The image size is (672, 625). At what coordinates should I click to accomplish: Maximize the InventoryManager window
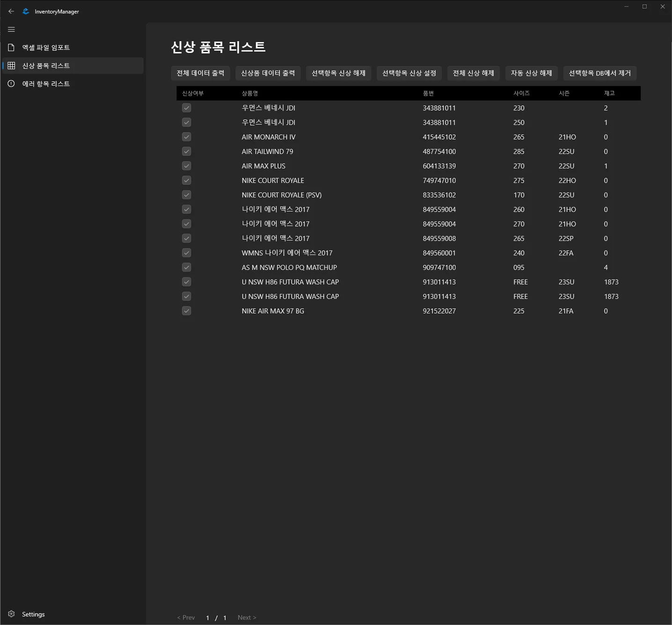click(x=644, y=7)
